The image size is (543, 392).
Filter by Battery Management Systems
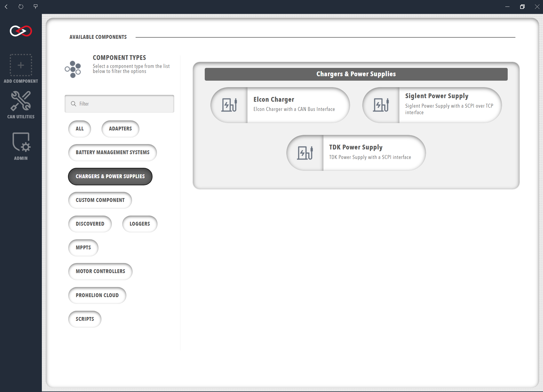pos(112,152)
